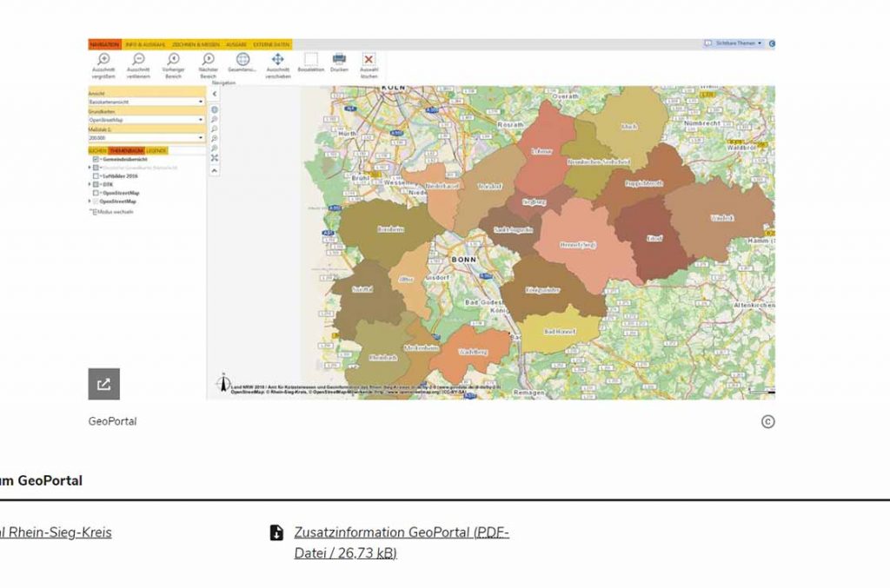Open the Maßstab scale dropdown
The width and height of the screenshot is (890, 588).
point(146,138)
